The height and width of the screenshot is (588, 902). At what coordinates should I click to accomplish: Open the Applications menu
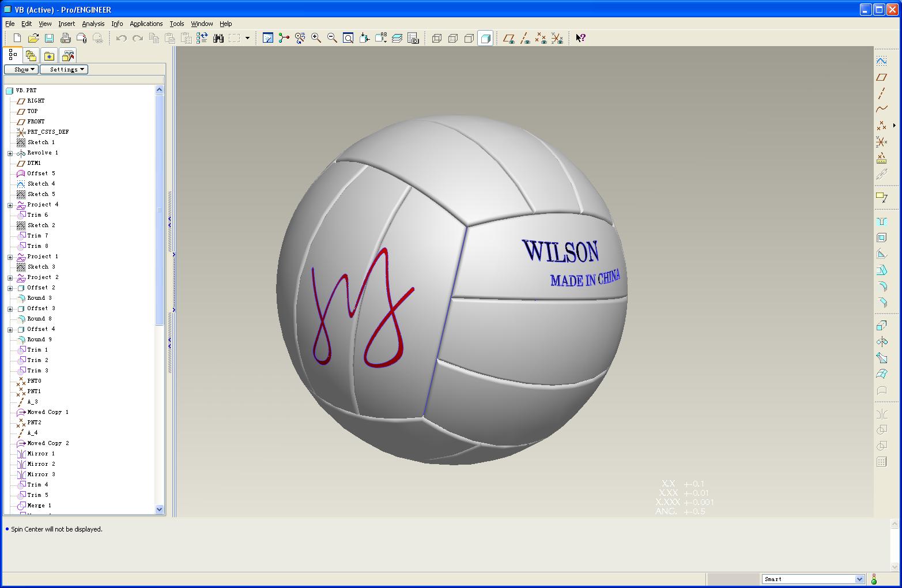pos(146,24)
